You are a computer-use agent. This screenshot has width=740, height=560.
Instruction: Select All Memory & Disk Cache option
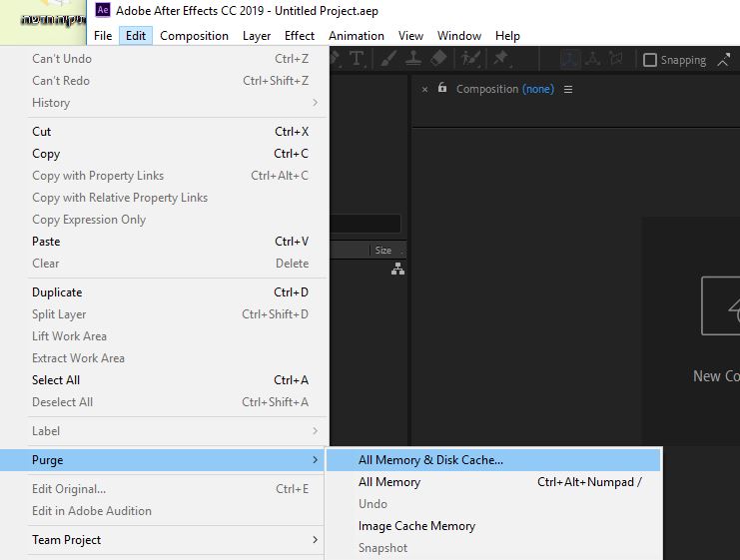tap(493, 460)
